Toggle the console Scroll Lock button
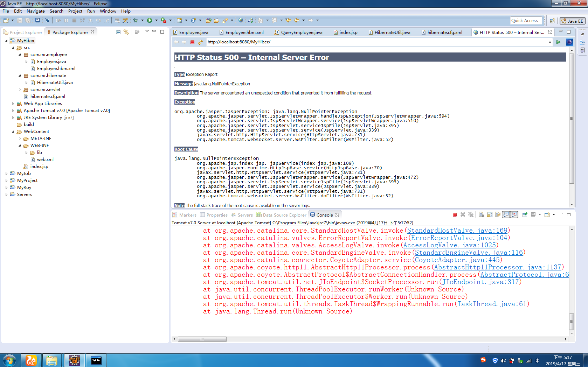Screen dimensions: 588x367 [490, 214]
